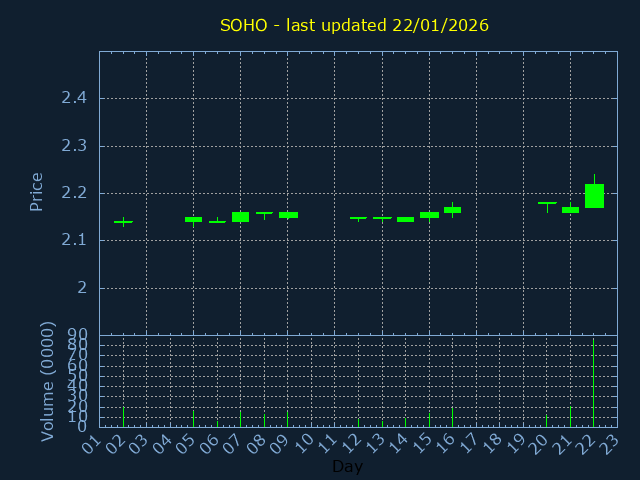Select the 2.1 price tick label

coord(72,240)
